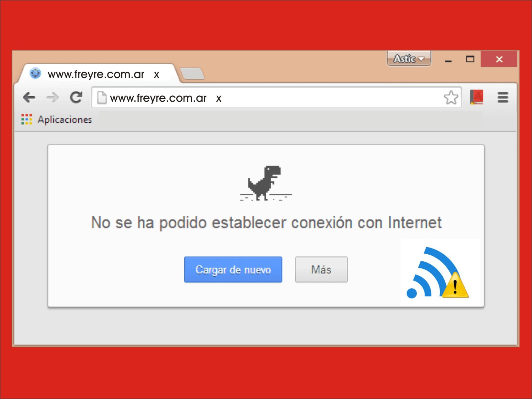Click the Más button

point(321,270)
